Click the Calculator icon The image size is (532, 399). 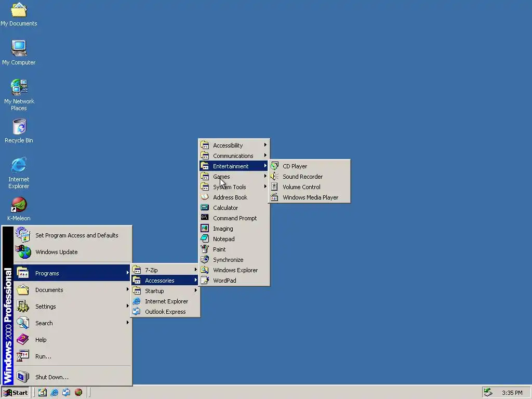[205, 208]
